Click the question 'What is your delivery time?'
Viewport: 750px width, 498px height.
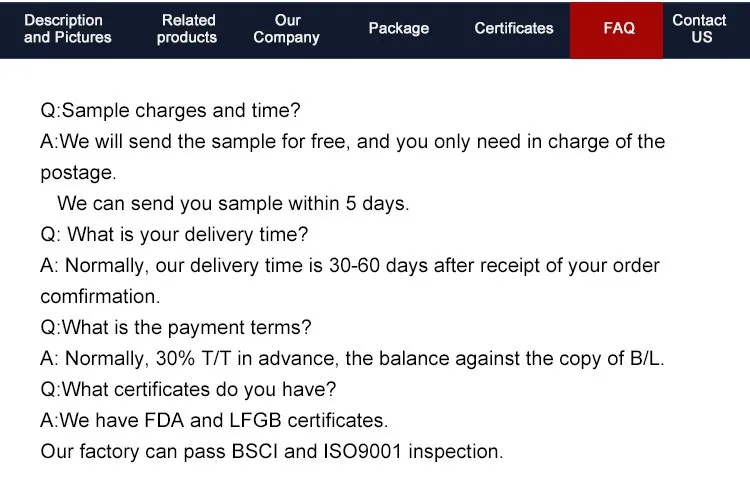(x=174, y=235)
